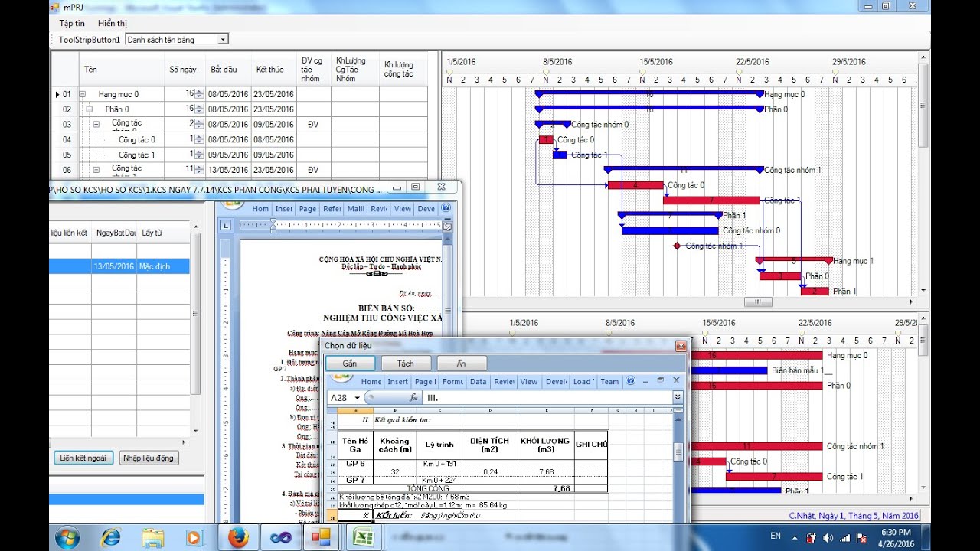This screenshot has width=980, height=551.
Task: Click the Nhập liệu động button
Action: tap(149, 458)
